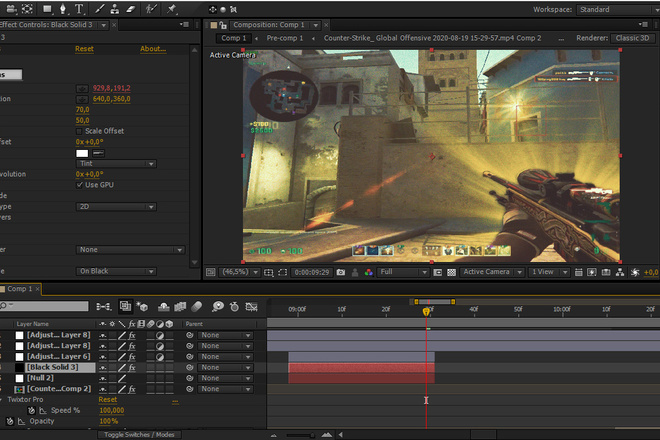Select the Clone Stamp tool
660x440 pixels.
coord(114,9)
